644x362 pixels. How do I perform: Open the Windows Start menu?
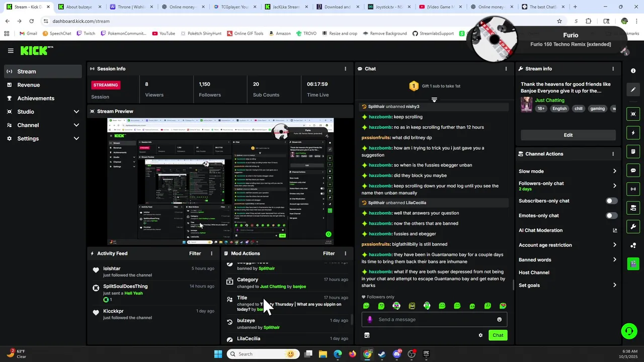click(x=218, y=354)
